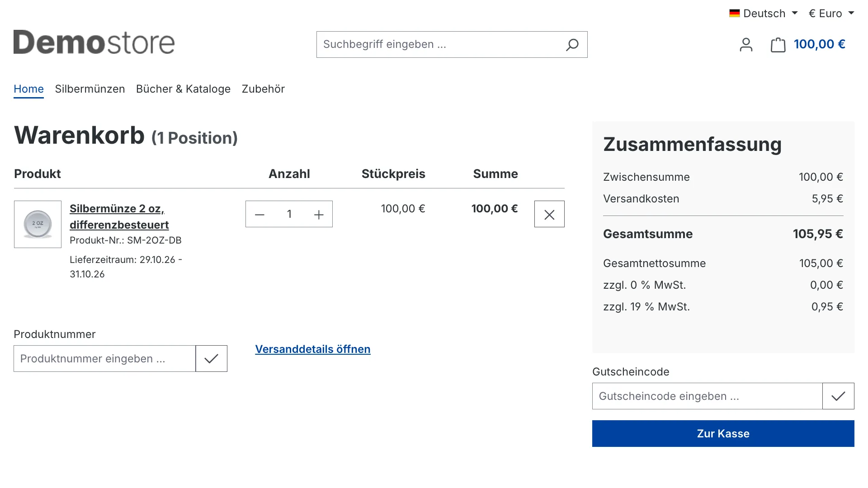
Task: Click the 100,00 € header cart total
Action: (x=819, y=44)
